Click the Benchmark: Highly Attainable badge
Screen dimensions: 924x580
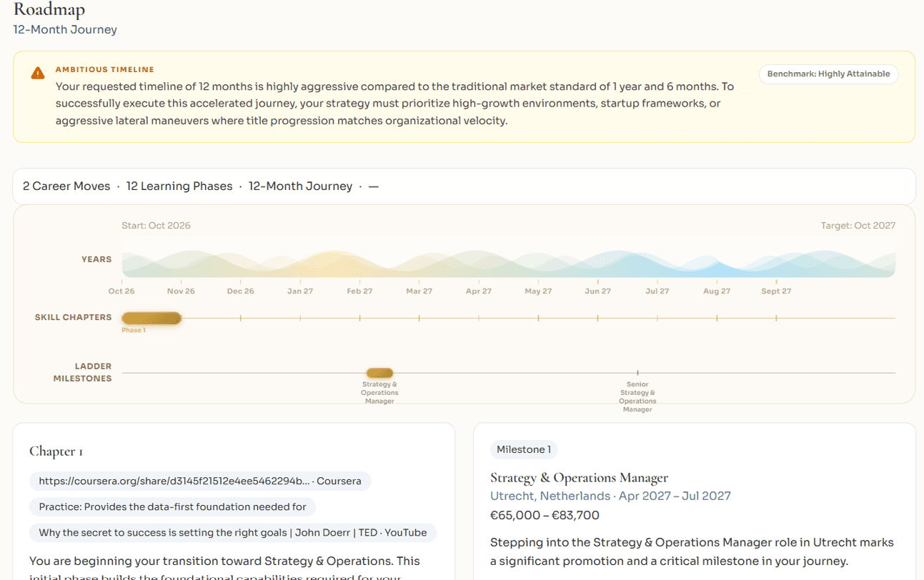tap(828, 74)
